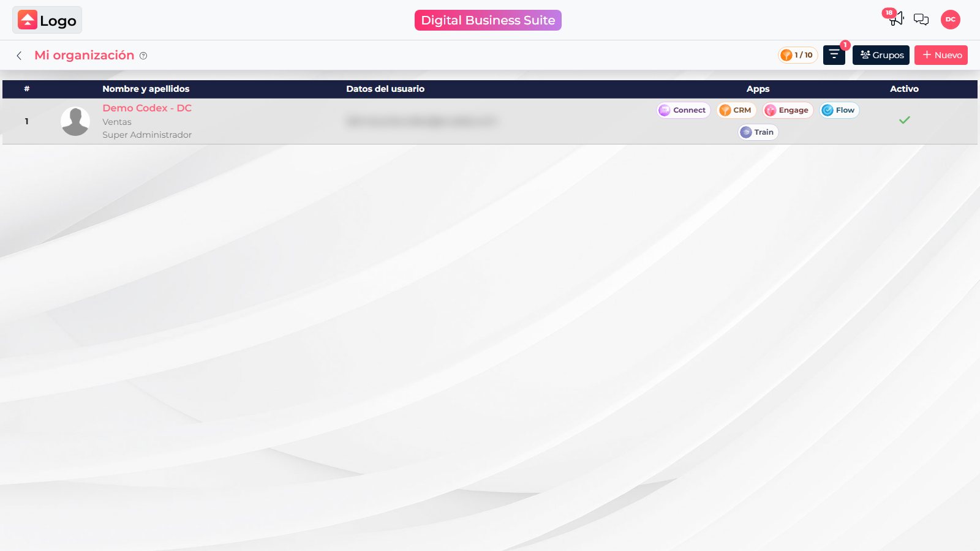Open the Demo Codex - DC user
The height and width of the screenshot is (551, 980).
click(147, 108)
